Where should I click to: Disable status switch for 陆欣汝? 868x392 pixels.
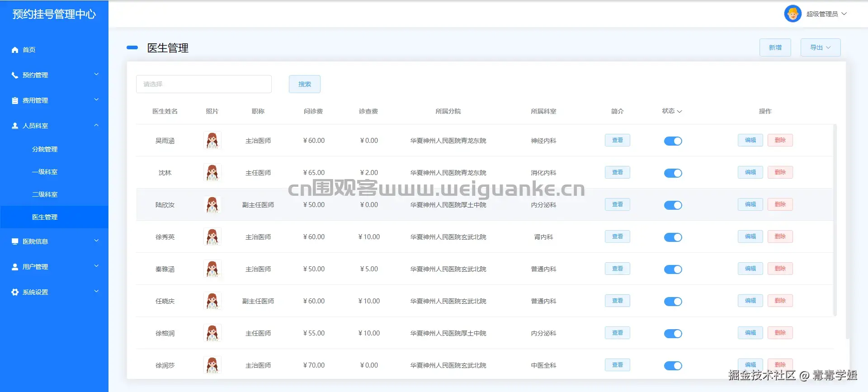[673, 205]
